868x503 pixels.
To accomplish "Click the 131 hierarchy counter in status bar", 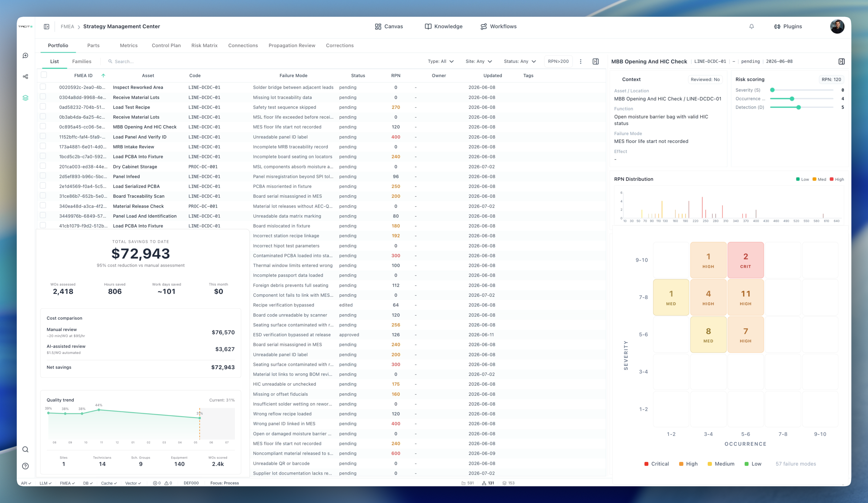I will tap(488, 483).
